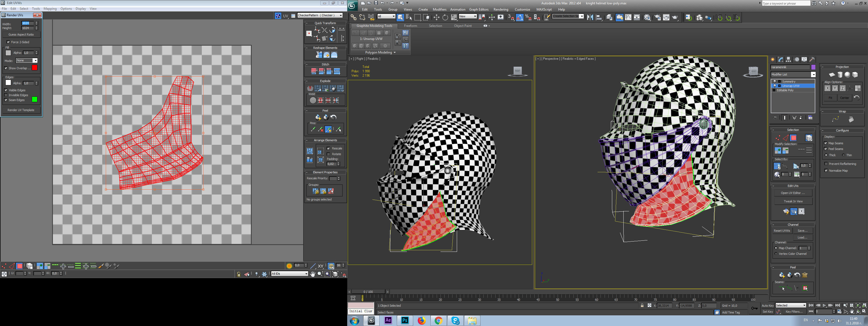Viewport: 868px width, 326px height.
Task: Click Spline Mapping icon in Wrap rollout
Action: pyautogui.click(x=835, y=120)
